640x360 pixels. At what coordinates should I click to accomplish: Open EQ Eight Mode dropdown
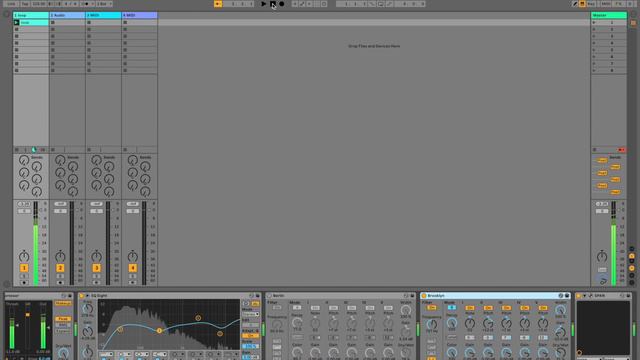250,314
